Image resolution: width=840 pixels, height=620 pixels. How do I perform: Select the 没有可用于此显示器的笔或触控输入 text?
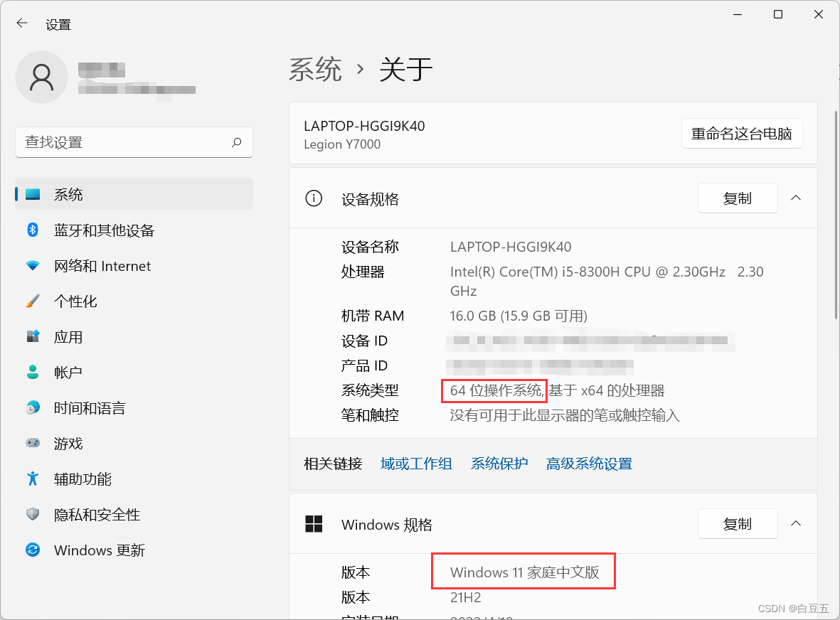pos(565,415)
